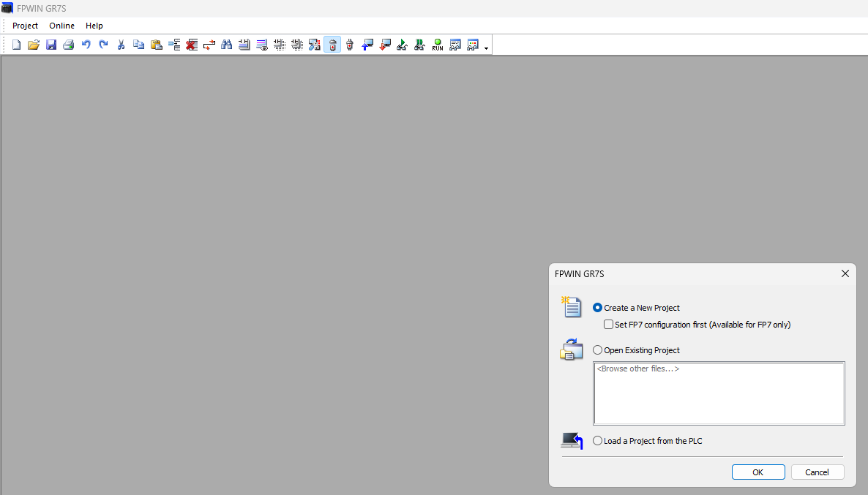Search using the binoculars icon
Screen dimensions: 868x495
[226, 45]
